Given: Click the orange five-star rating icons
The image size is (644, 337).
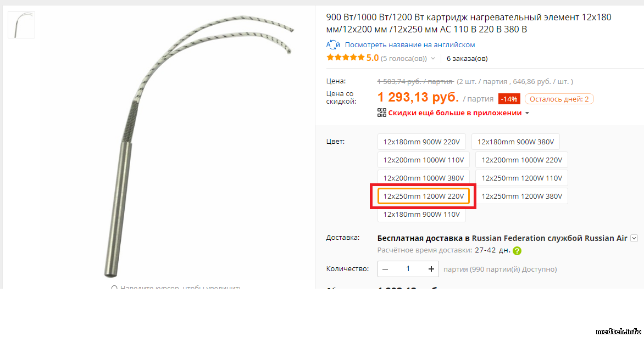Looking at the screenshot, I should [345, 58].
